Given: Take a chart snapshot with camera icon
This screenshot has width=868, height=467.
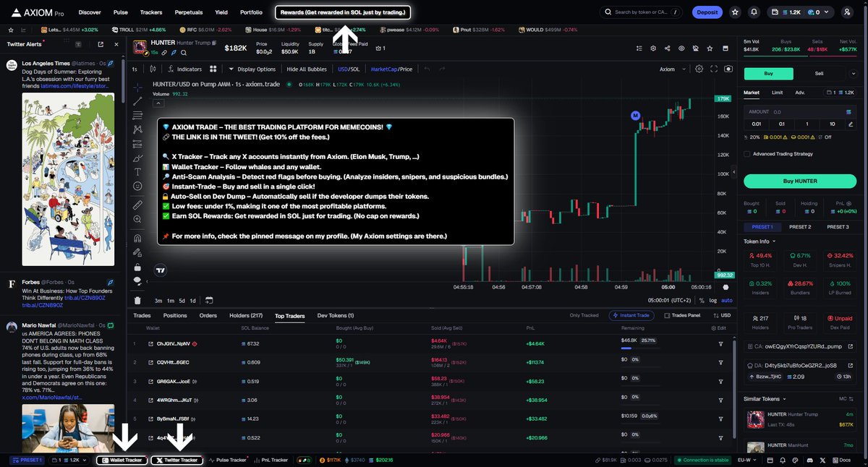Looking at the screenshot, I should point(728,69).
